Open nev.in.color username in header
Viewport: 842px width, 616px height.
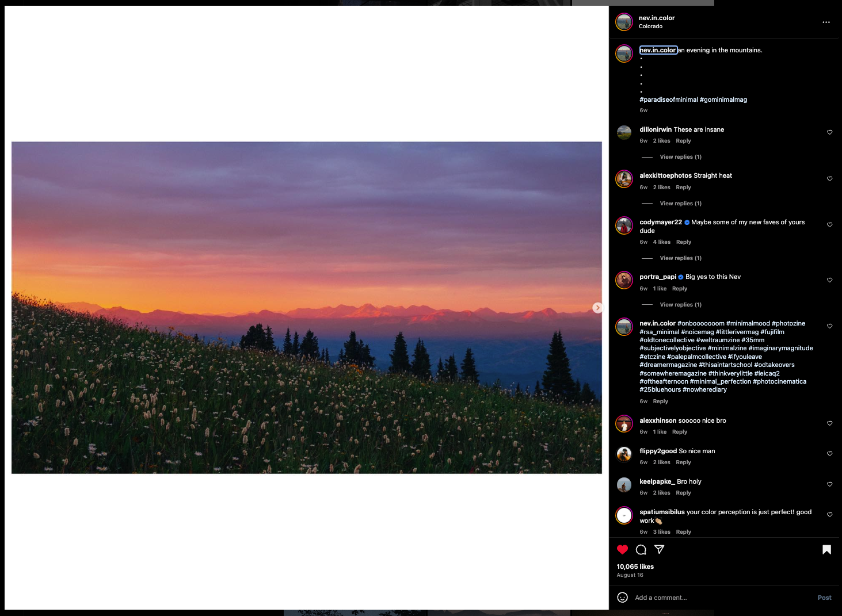[x=657, y=18]
